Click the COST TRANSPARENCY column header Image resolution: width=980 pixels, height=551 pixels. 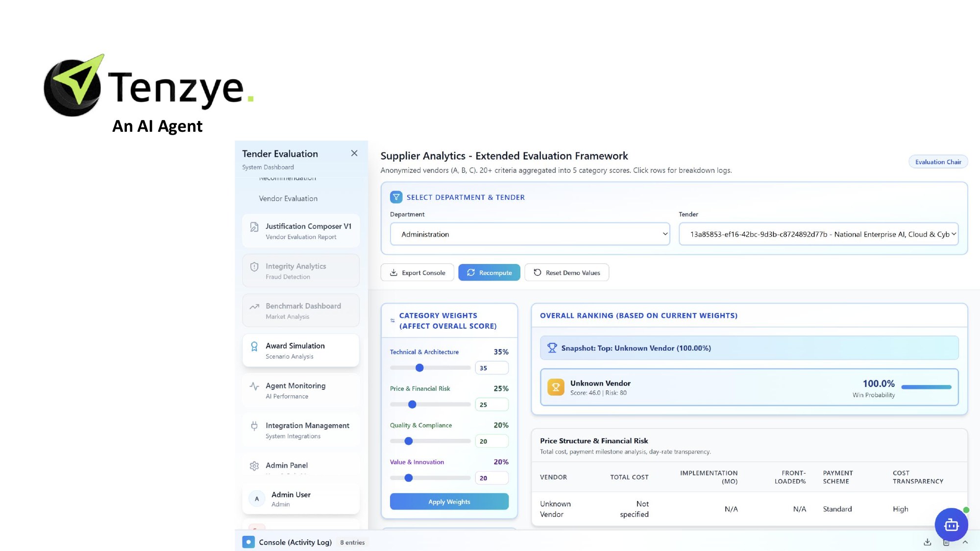pyautogui.click(x=918, y=477)
